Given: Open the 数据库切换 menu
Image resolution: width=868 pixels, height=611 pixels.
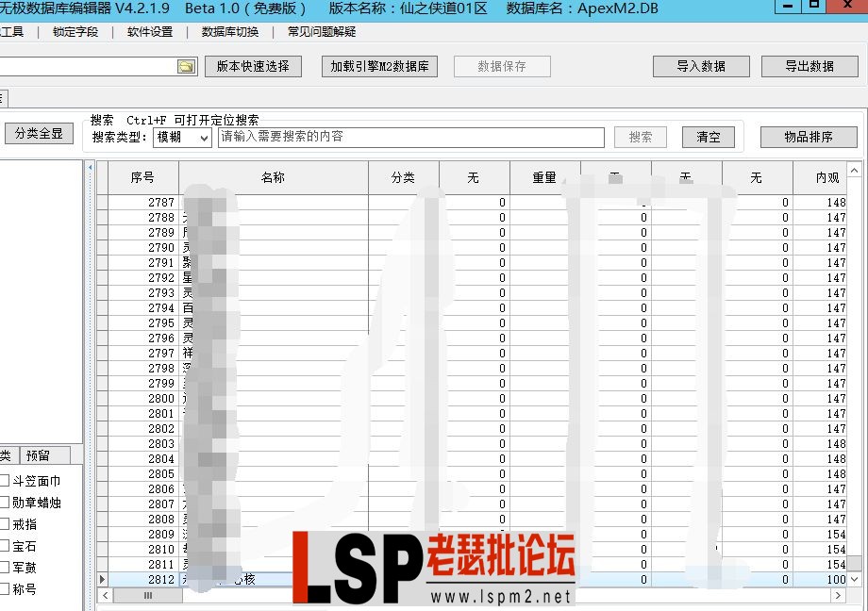Looking at the screenshot, I should pyautogui.click(x=230, y=32).
